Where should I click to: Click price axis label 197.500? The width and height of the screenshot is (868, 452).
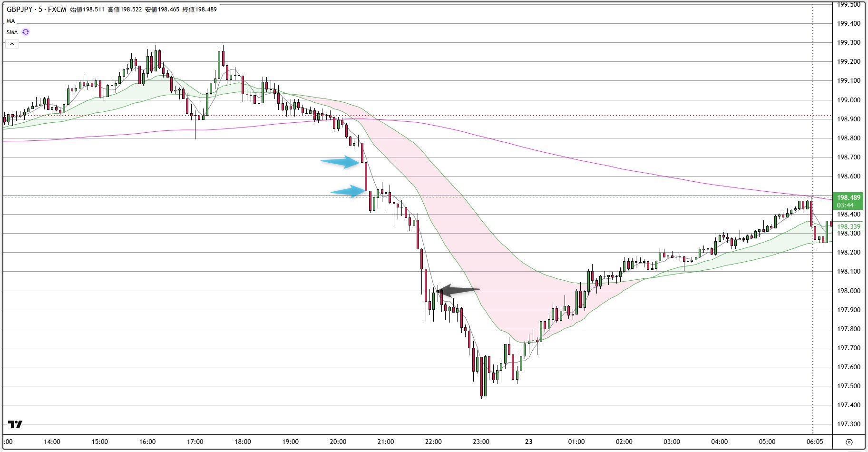pyautogui.click(x=848, y=386)
